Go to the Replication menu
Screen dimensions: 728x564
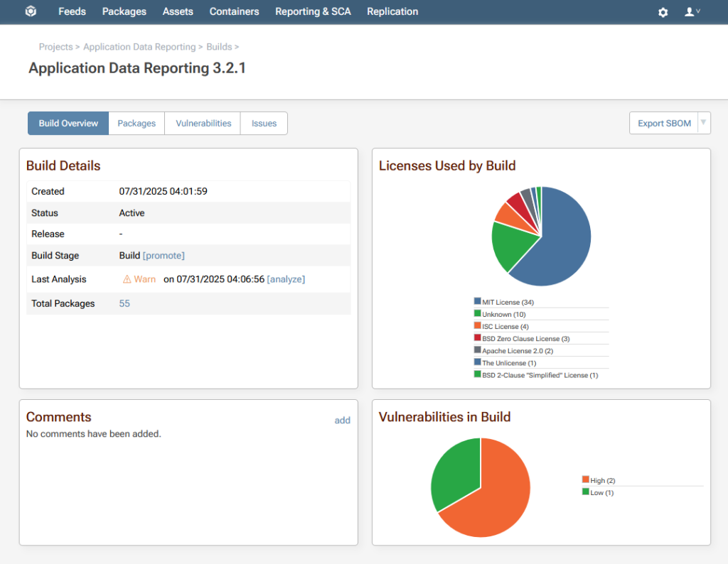pos(392,11)
